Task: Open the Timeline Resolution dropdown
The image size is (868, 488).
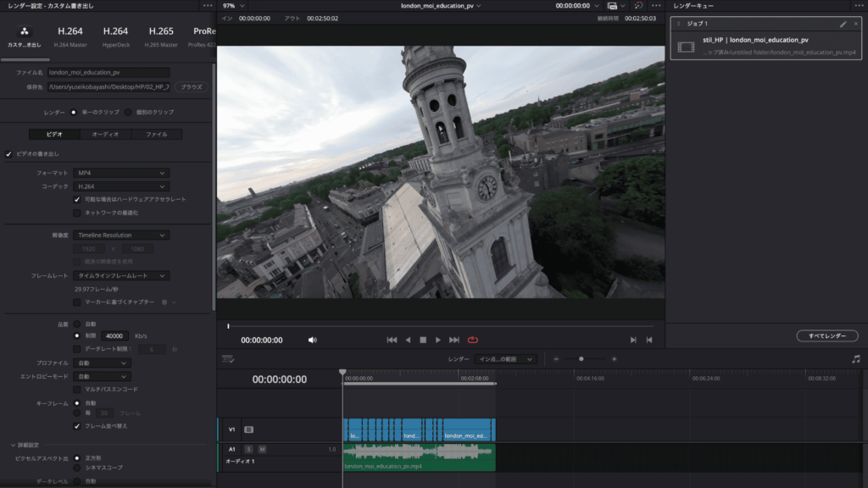Action: (x=120, y=235)
